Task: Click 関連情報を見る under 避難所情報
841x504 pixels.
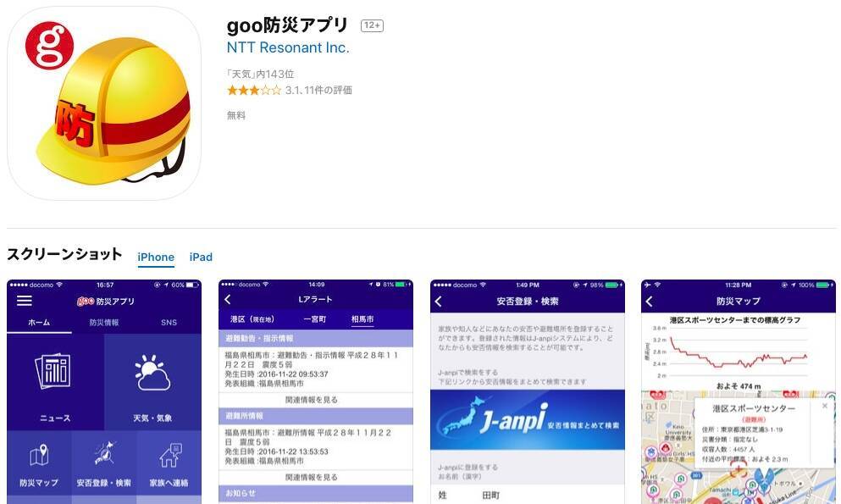Action: tap(312, 477)
